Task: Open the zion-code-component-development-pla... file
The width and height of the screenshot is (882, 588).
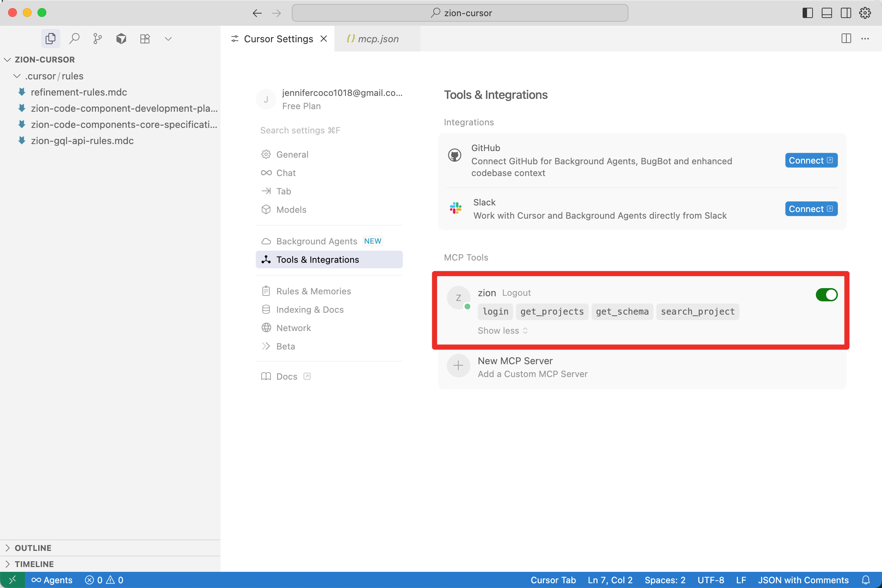Action: coord(110,108)
